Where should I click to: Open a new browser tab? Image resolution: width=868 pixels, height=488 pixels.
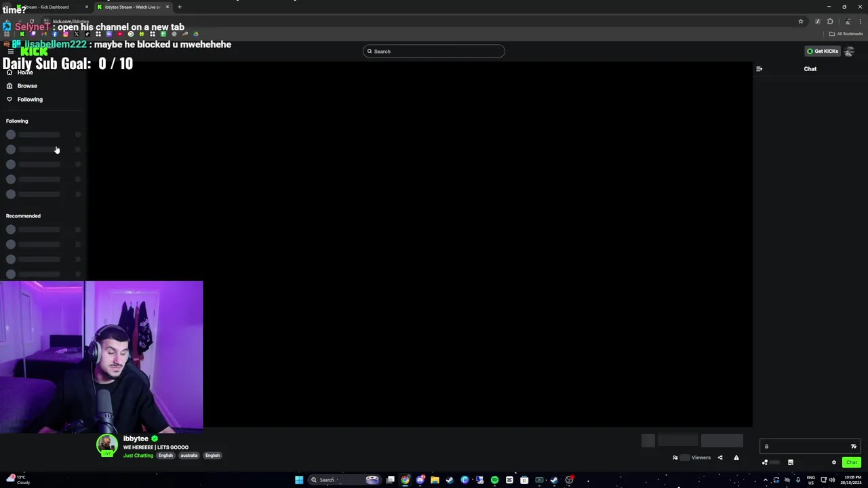point(179,7)
